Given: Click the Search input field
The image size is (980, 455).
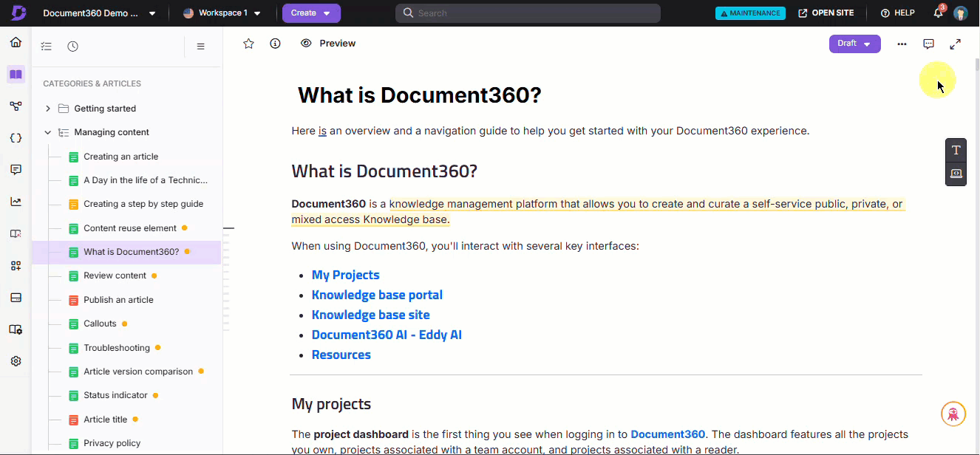Looking at the screenshot, I should [528, 13].
